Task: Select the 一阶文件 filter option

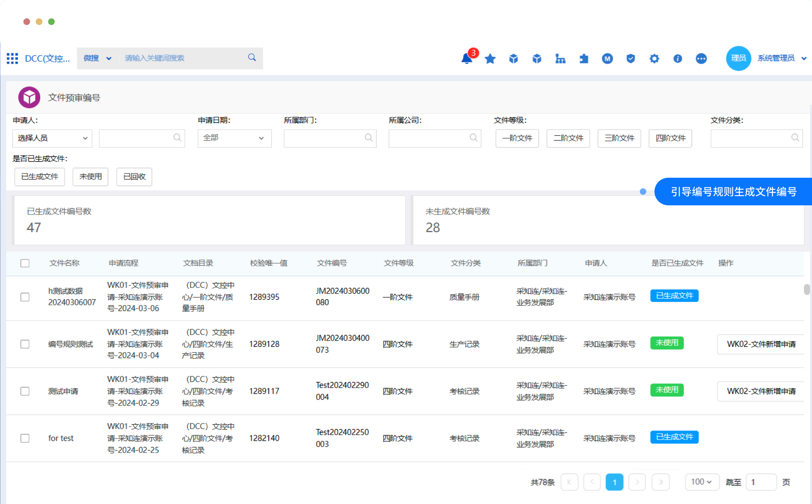Action: tap(517, 138)
